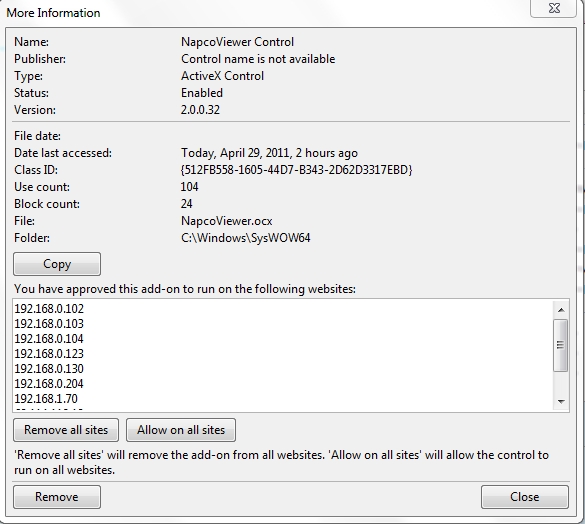Select 192.168.1.70 in the approved list
Viewport: 585px width, 524px height.
(x=46, y=399)
